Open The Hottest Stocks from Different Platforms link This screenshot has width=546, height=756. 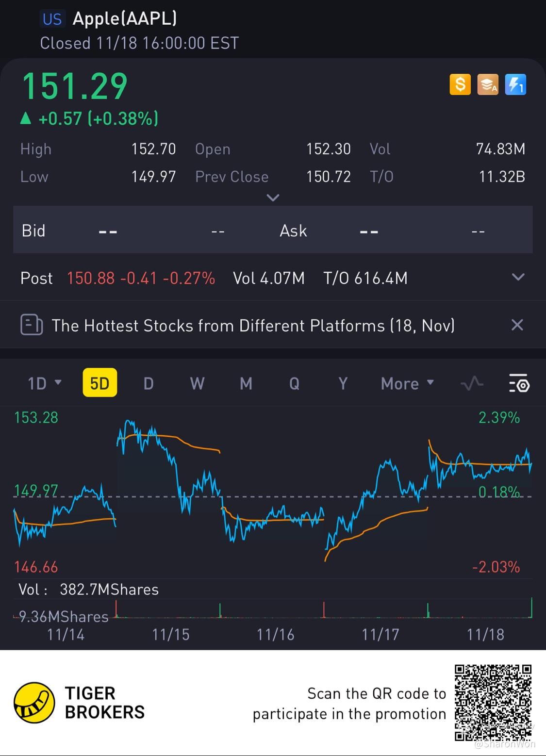point(253,325)
